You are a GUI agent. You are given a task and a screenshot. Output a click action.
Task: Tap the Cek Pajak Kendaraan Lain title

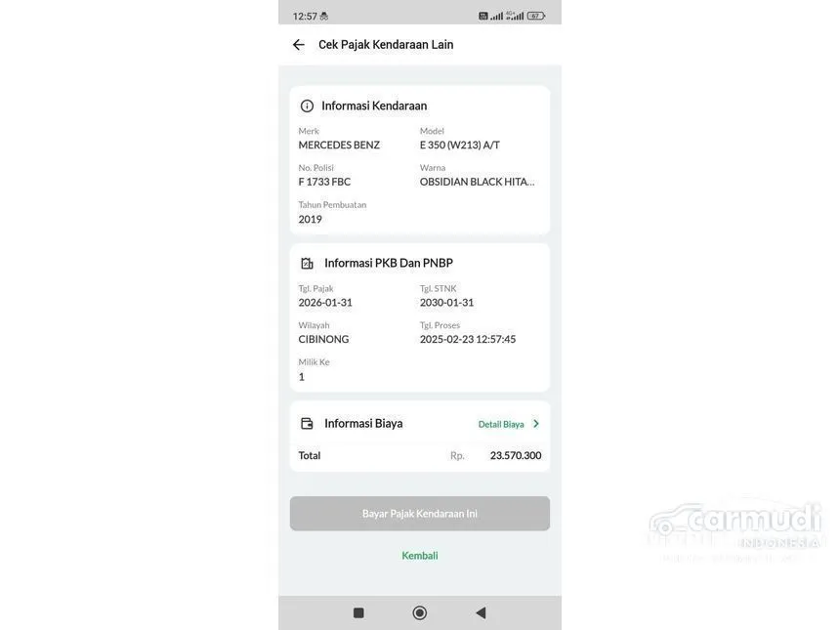(x=386, y=45)
